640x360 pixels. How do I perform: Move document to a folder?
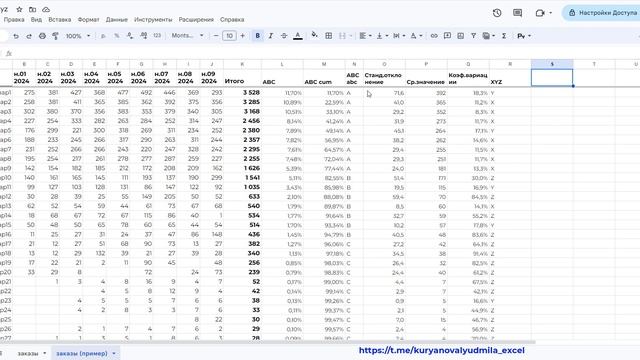click(32, 9)
